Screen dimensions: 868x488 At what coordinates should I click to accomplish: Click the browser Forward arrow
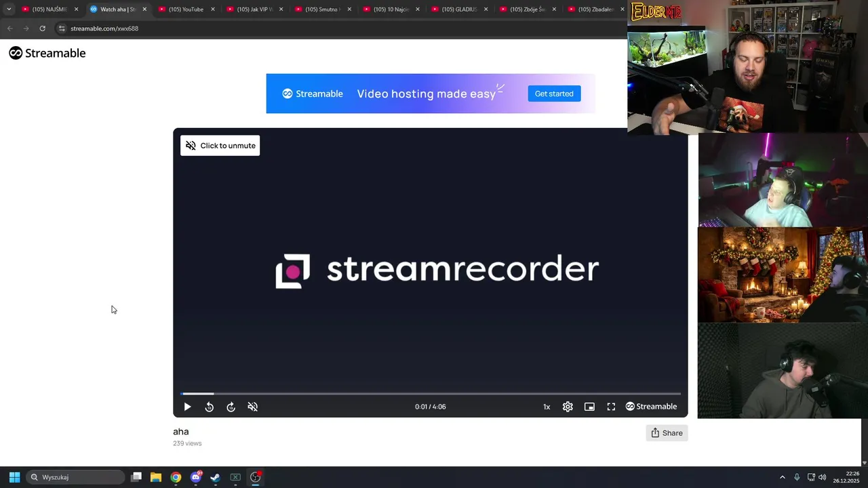coord(26,28)
